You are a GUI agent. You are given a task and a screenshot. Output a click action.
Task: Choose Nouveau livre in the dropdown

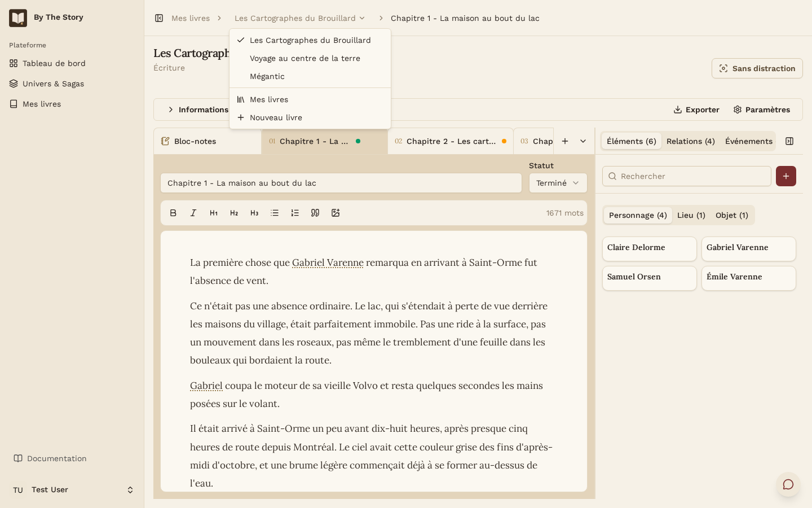tap(310, 117)
